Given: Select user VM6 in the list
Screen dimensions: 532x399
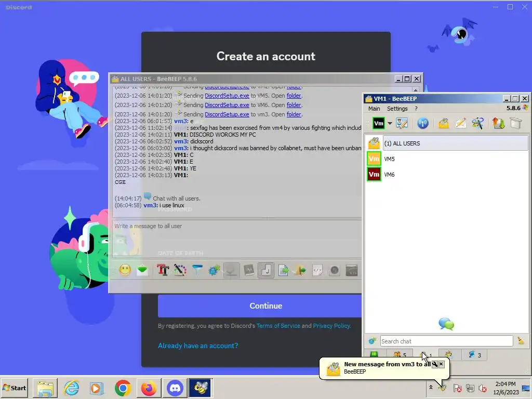Looking at the screenshot, I should 447,175.
